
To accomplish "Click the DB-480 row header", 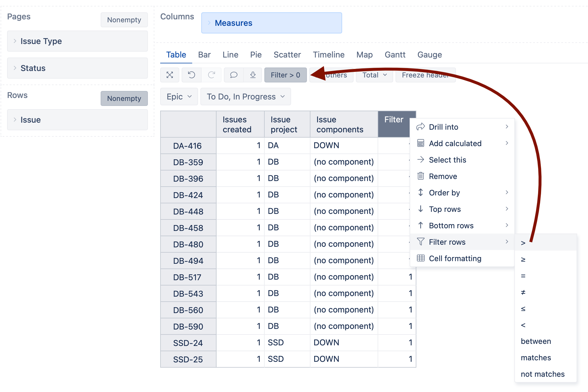I will 188,244.
